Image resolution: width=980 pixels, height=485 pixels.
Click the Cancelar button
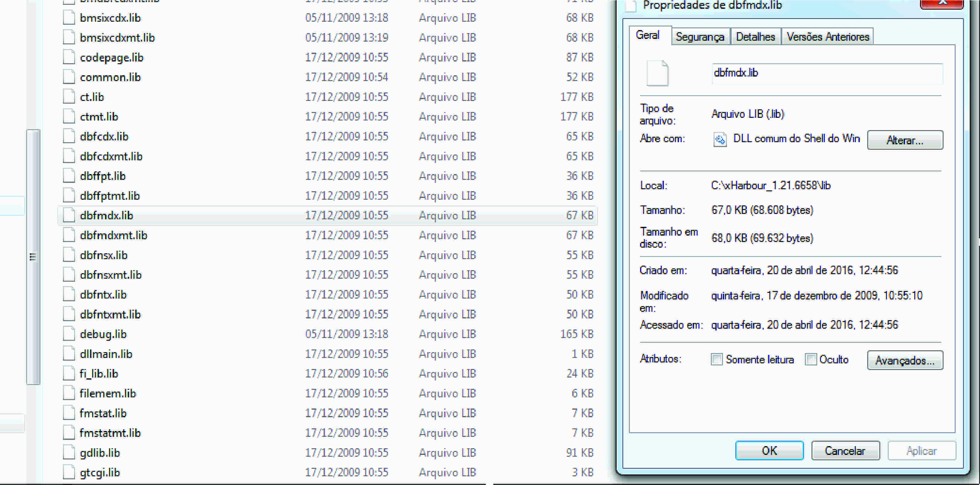point(845,451)
